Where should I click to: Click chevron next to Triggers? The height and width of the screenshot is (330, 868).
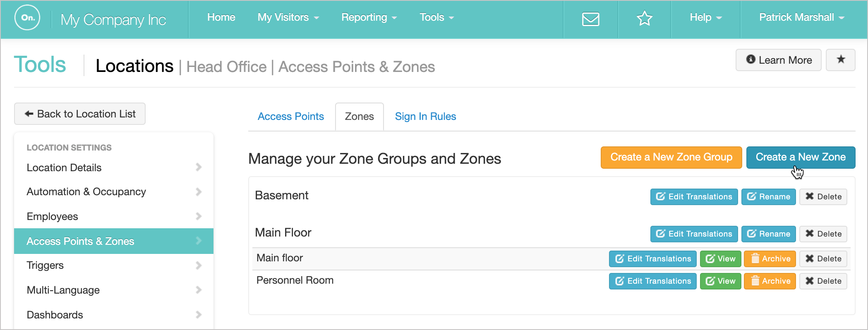pos(199,265)
